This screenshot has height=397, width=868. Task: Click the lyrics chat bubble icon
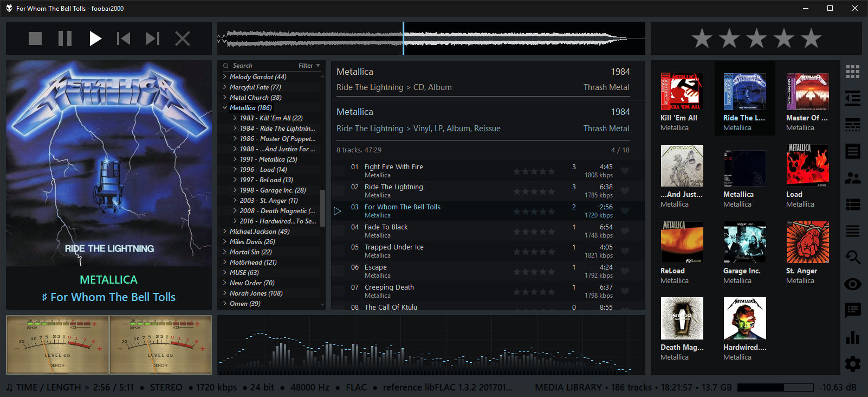852,310
